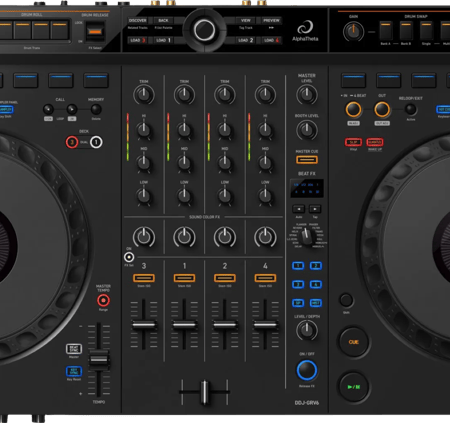Tap right deck loop IN button
This screenshot has height=423, width=450.
[353, 109]
